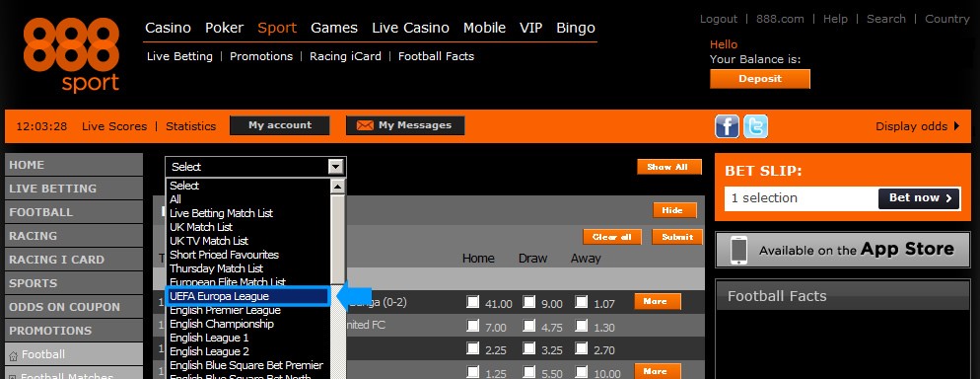Open the Live Casino tab
980x379 pixels.
click(410, 29)
